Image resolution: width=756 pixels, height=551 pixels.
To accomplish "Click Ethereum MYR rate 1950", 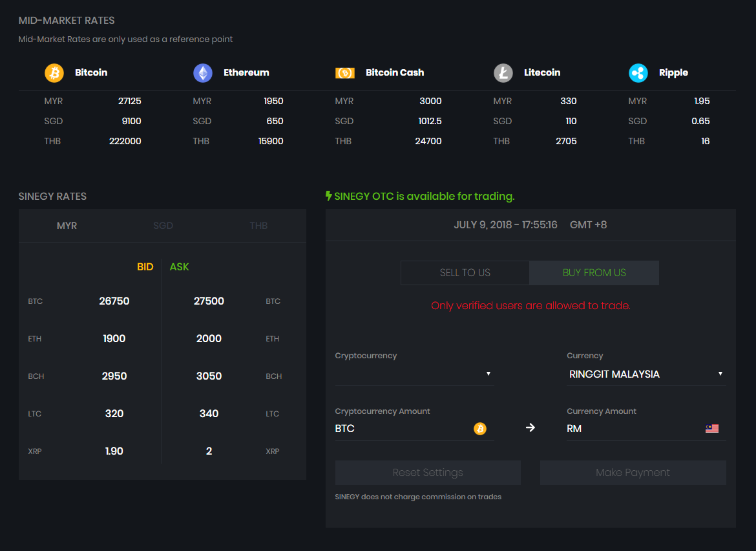I will 273,101.
